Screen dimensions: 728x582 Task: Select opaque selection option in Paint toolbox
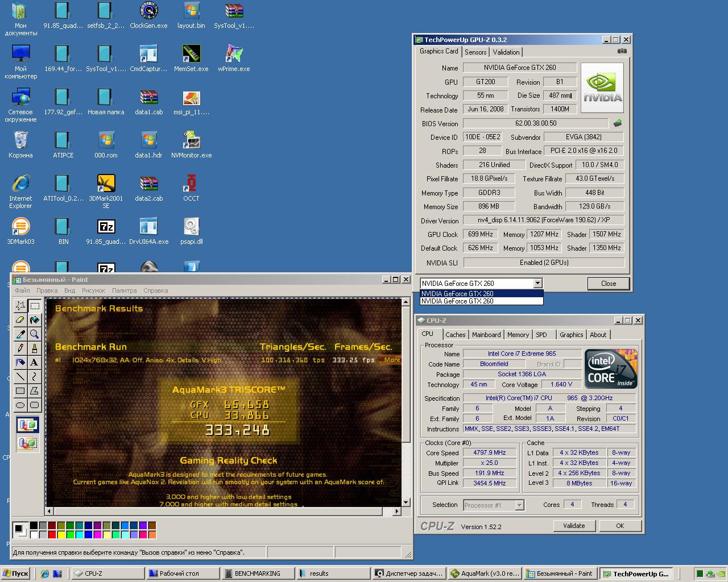coord(28,425)
